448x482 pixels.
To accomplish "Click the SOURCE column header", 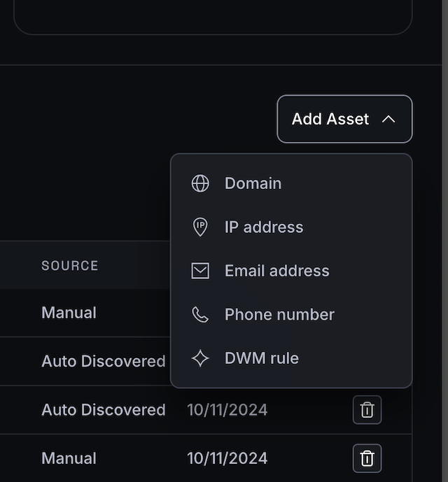I will tap(70, 266).
